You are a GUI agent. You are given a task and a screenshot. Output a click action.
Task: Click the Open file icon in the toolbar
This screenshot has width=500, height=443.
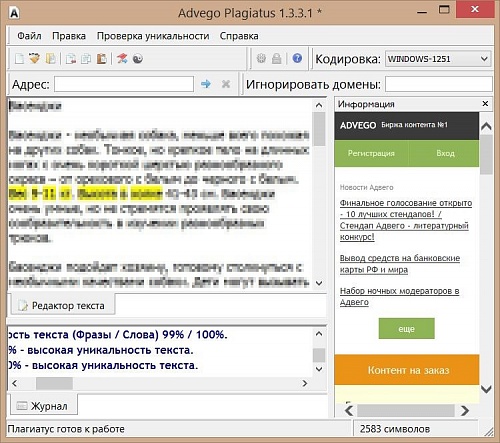tap(34, 59)
